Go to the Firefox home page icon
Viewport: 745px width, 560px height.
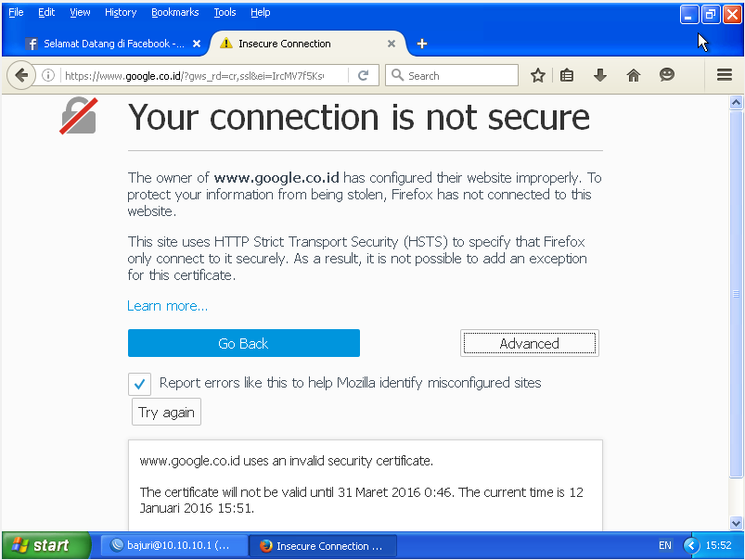coord(633,75)
